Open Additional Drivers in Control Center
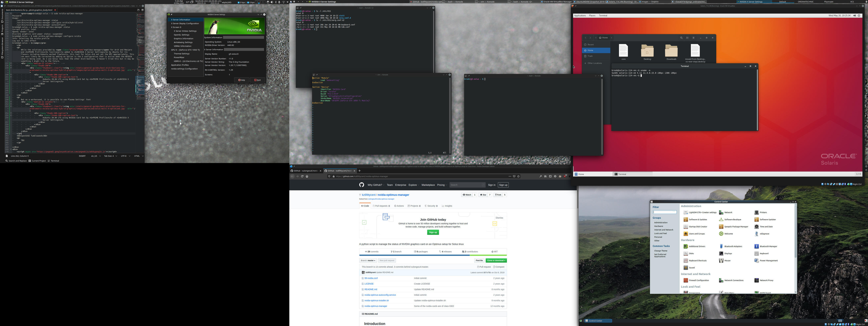The width and height of the screenshot is (868, 326). click(x=694, y=246)
